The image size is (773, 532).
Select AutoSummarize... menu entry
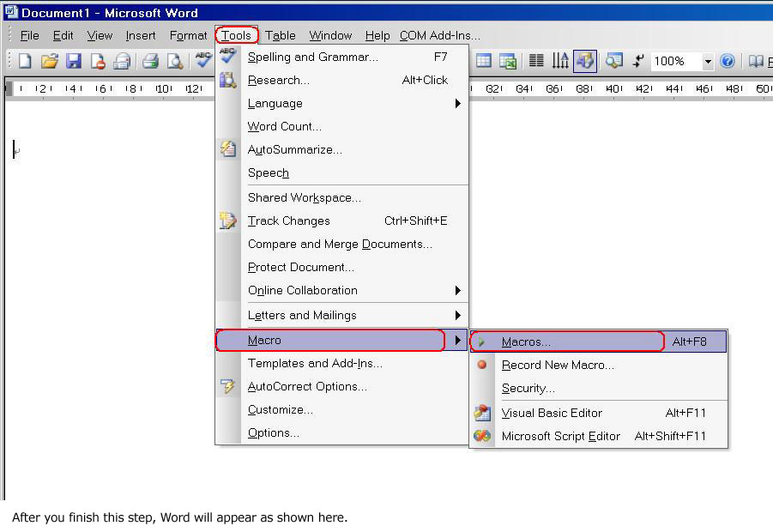[x=341, y=149]
